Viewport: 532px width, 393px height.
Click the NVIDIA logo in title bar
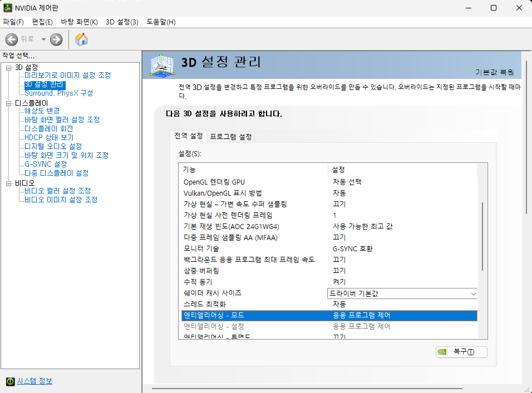click(7, 7)
